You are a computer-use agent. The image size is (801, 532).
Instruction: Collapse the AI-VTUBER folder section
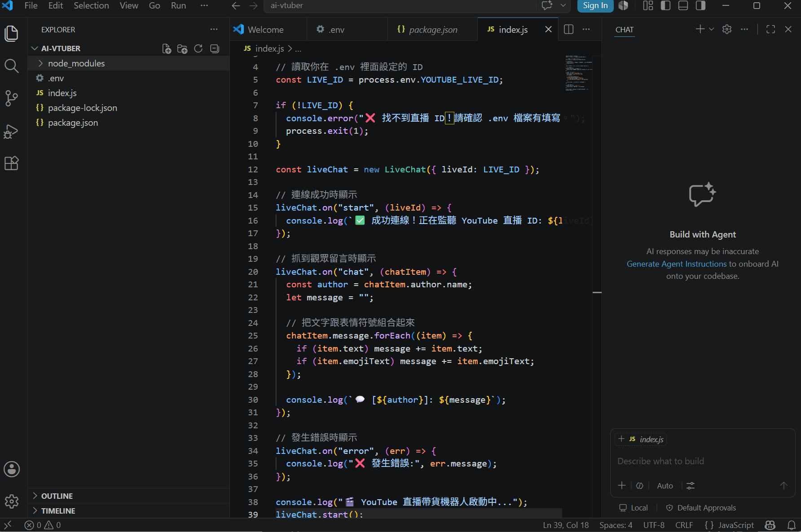[35, 48]
